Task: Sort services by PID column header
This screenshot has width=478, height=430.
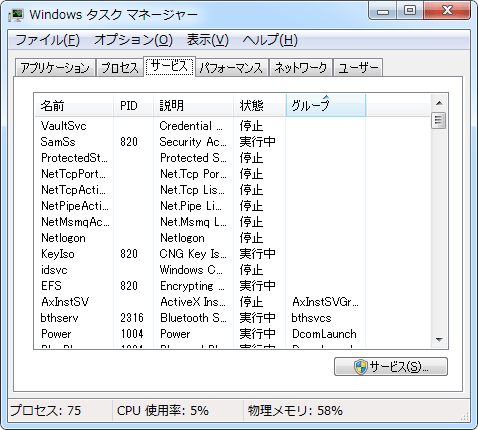Action: point(133,106)
